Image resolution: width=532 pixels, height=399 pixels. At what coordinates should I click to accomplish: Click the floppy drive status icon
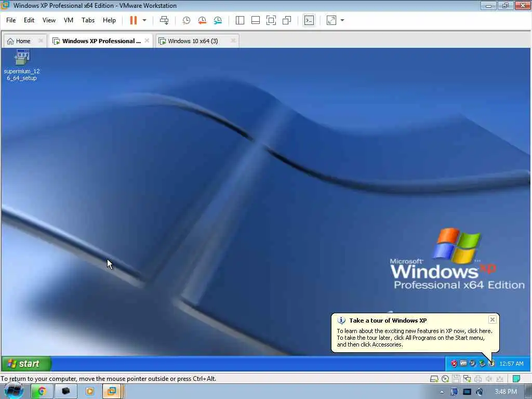point(456,379)
